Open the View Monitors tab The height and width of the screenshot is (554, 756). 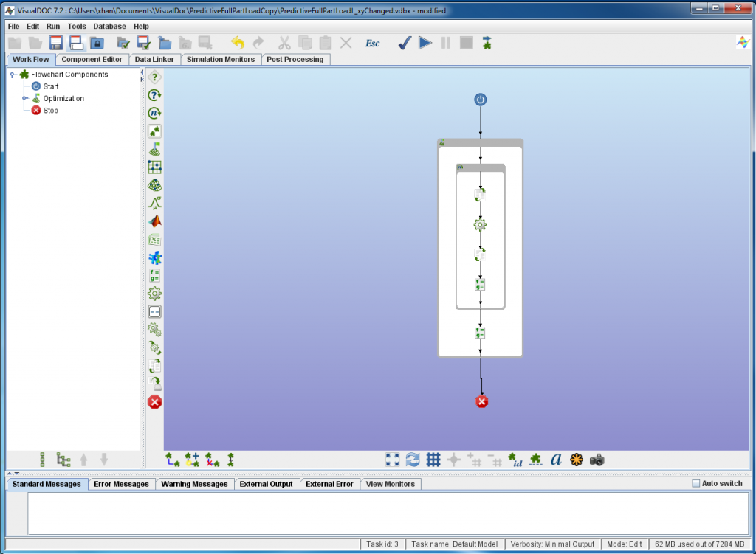point(390,484)
